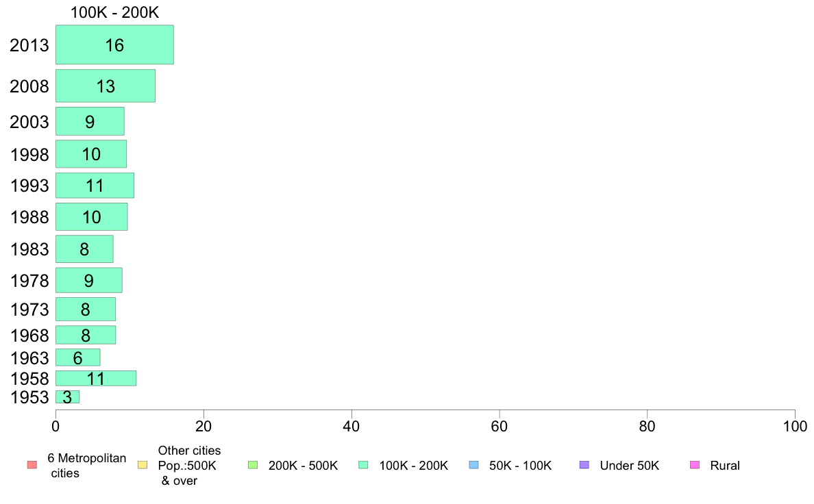Click the yellow Other cities legend swatch
This screenshot has width=814, height=504.
[143, 465]
